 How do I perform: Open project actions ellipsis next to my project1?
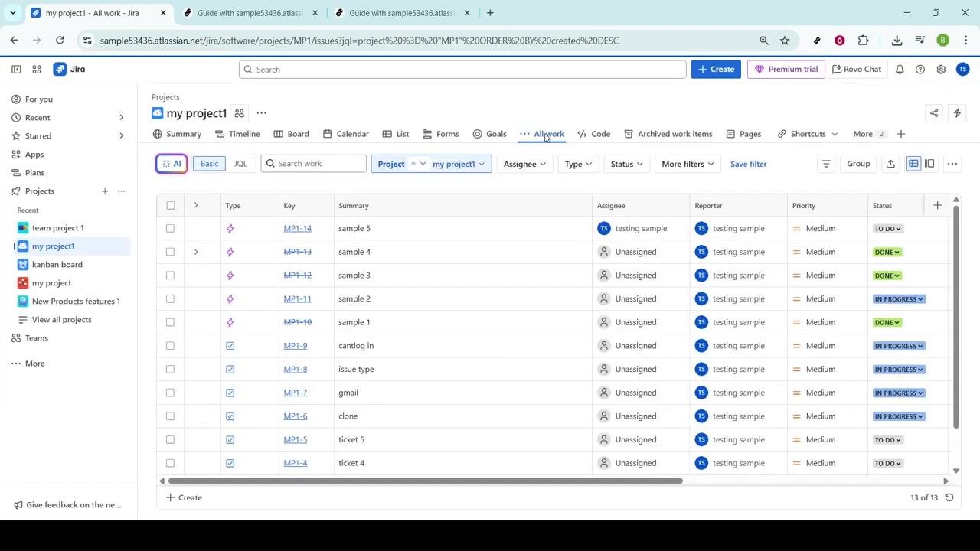pyautogui.click(x=261, y=113)
